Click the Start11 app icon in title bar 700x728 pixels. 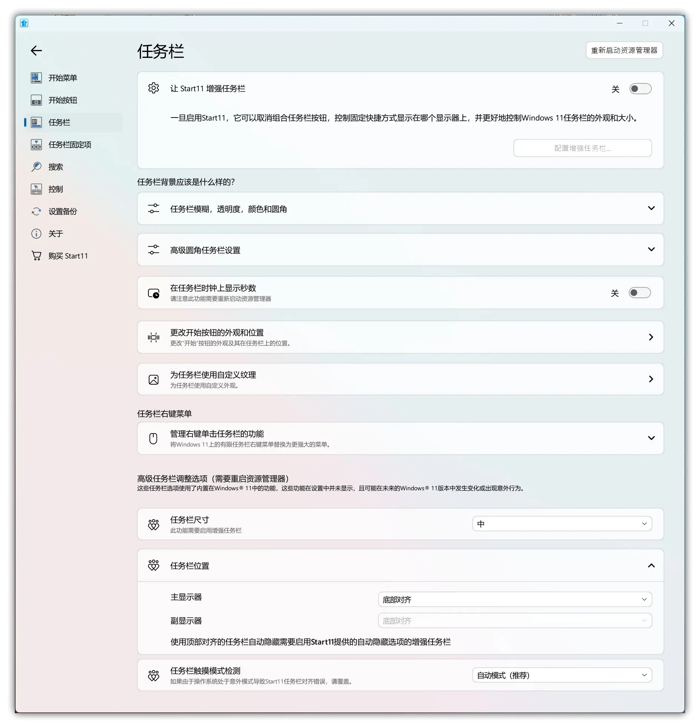(24, 23)
